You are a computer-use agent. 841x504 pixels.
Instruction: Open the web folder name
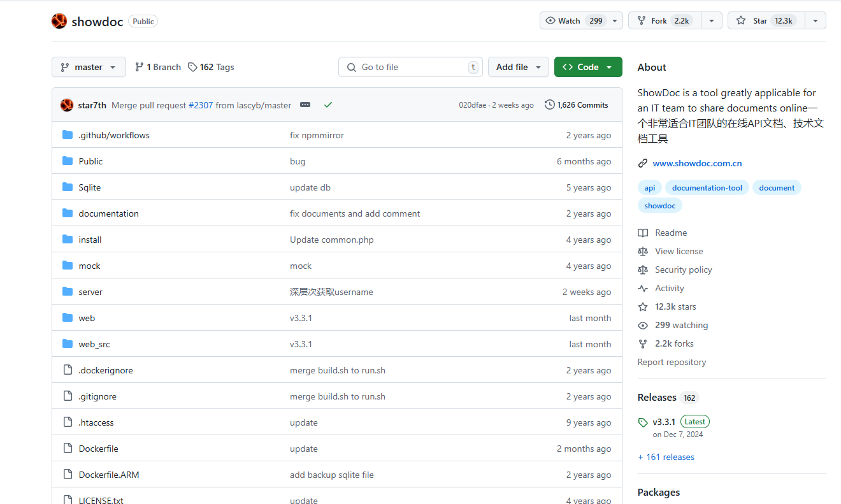click(87, 318)
